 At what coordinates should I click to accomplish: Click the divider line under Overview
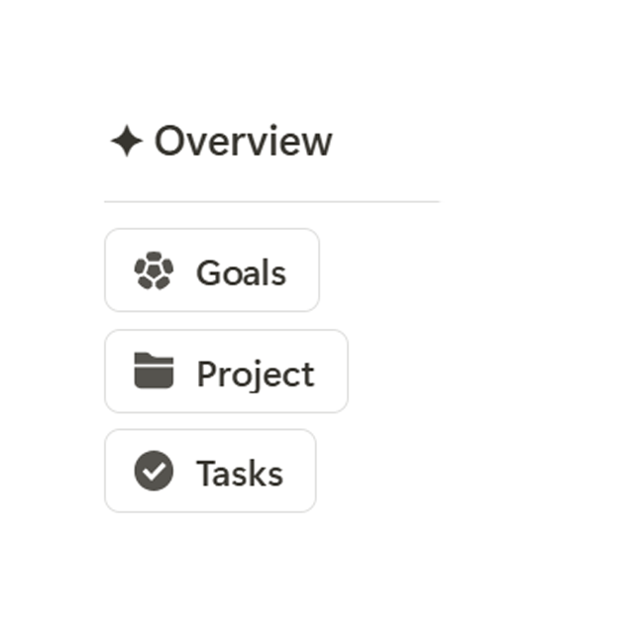pos(271,202)
